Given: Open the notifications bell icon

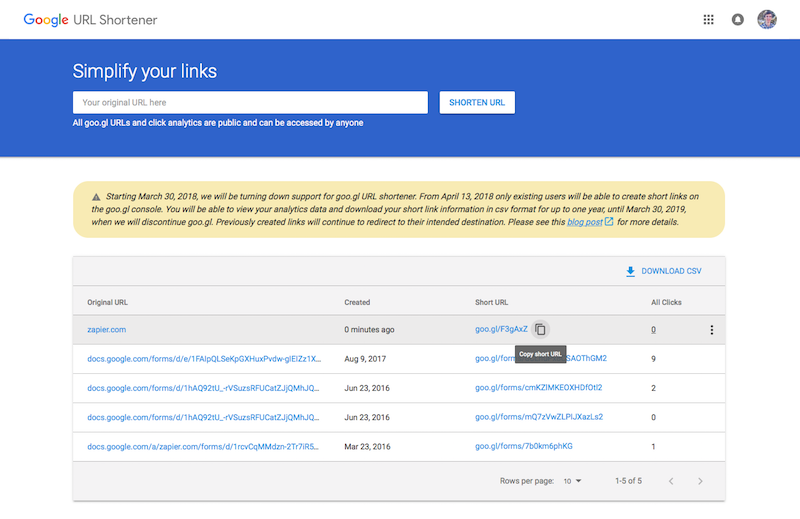Looking at the screenshot, I should pyautogui.click(x=737, y=20).
